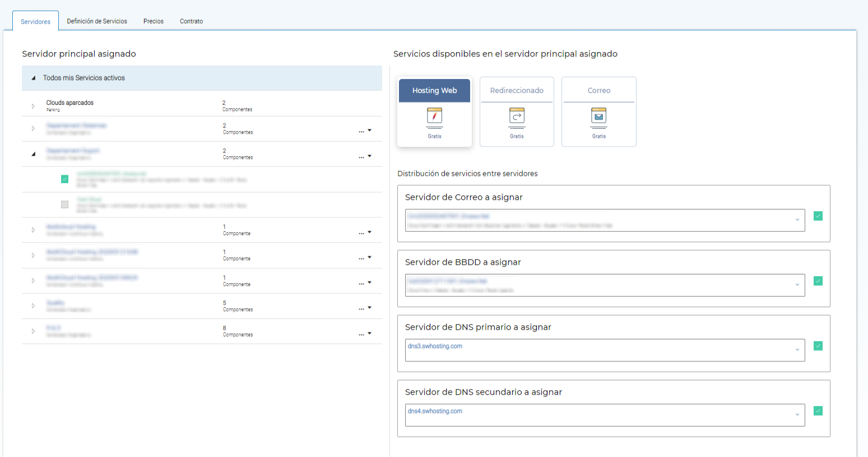Screen dimensions: 868x457
Task: Click the Clouds aparcados label
Action: pos(70,102)
